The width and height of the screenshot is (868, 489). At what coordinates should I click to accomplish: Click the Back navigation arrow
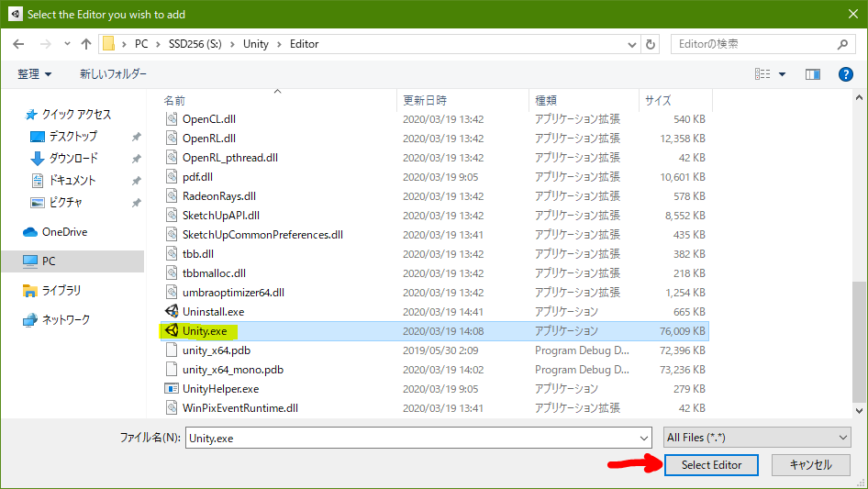pos(18,44)
